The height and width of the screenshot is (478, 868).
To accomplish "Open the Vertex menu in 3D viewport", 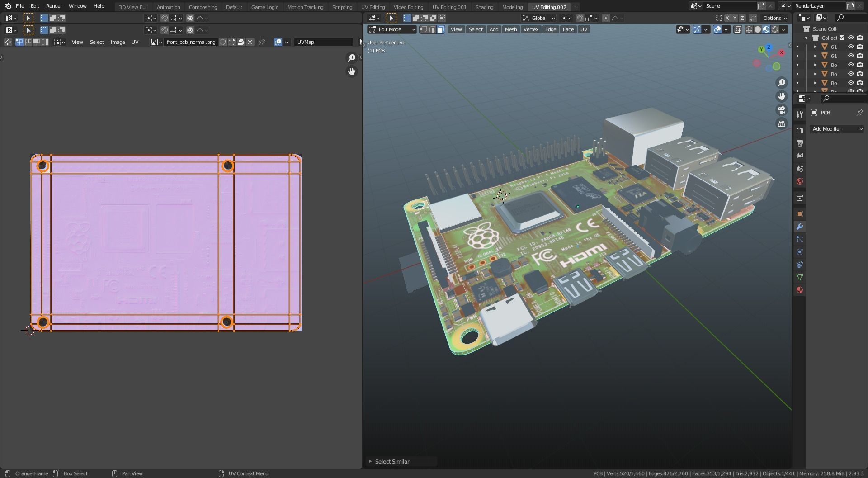I will point(531,29).
